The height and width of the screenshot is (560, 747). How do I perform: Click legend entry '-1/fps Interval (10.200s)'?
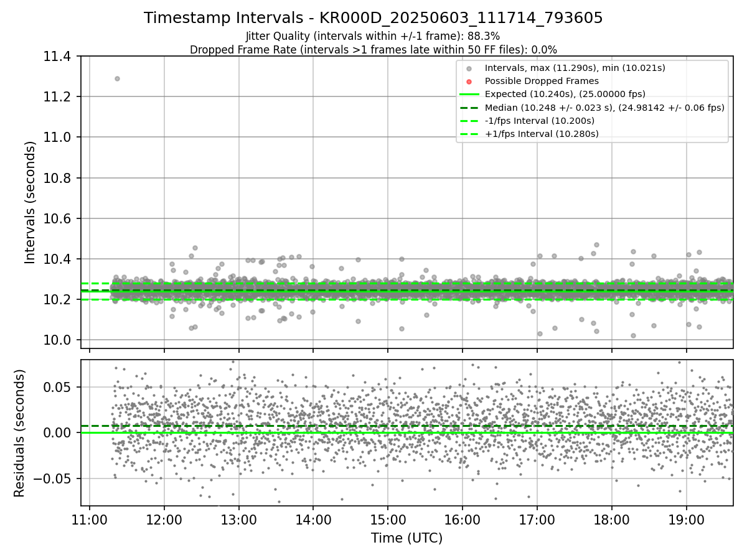click(x=540, y=120)
